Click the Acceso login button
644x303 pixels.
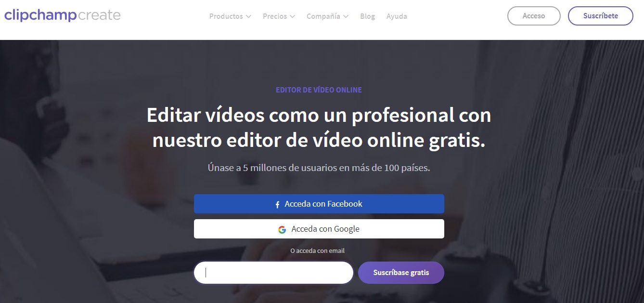[534, 16]
